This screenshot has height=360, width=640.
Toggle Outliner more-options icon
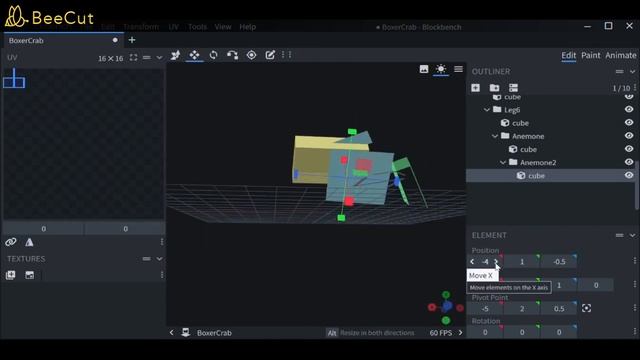tap(513, 88)
